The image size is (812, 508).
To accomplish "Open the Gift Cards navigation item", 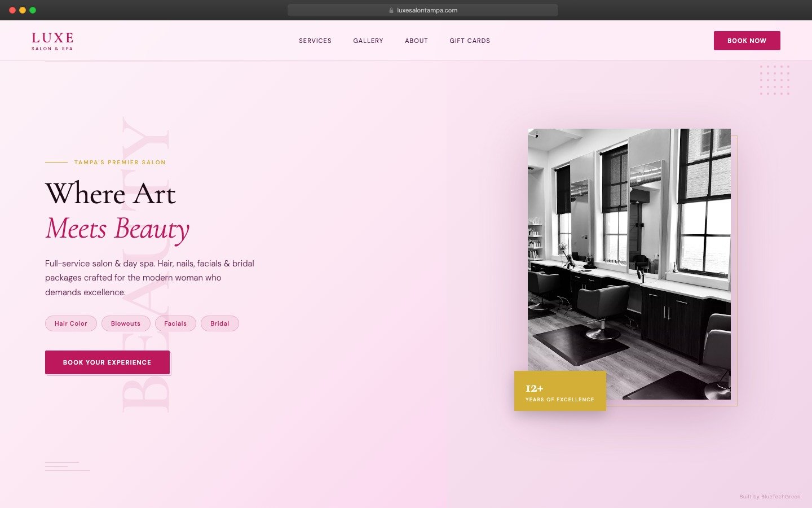I will (x=469, y=41).
